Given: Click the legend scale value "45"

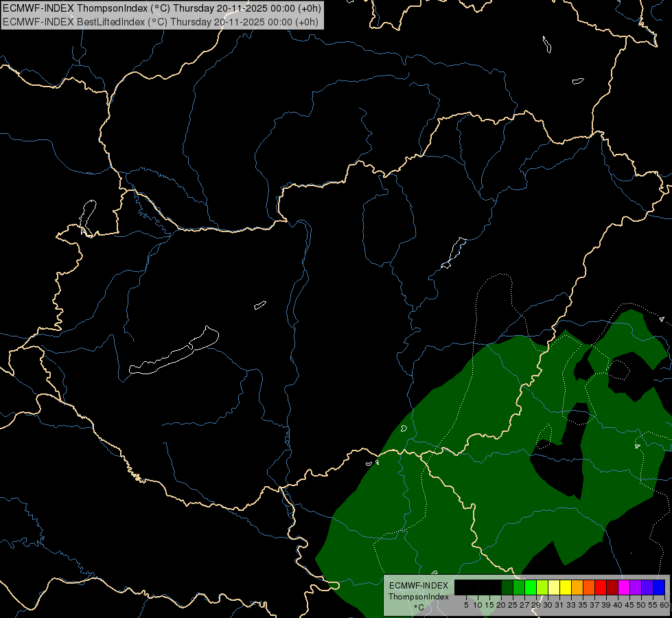Looking at the screenshot, I should click(629, 605).
